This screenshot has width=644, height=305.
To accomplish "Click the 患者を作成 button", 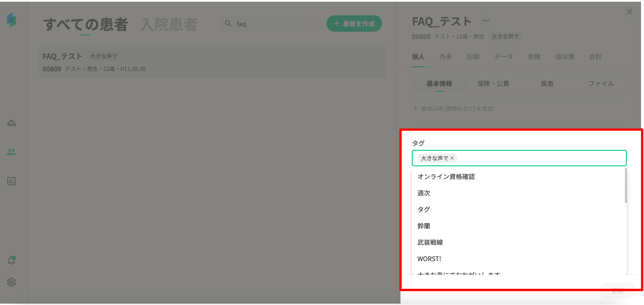I will pyautogui.click(x=354, y=24).
